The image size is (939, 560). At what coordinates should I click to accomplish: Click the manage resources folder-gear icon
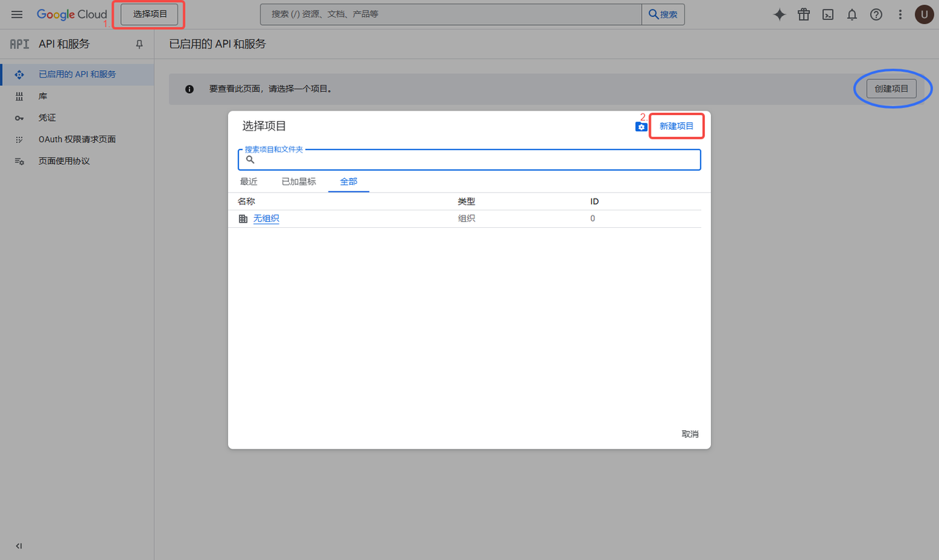pos(641,127)
